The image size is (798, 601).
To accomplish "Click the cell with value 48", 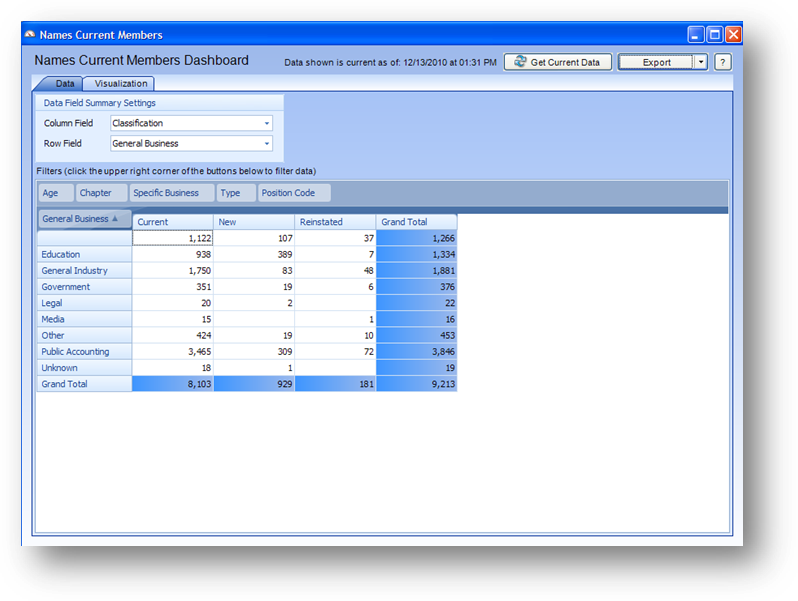I will 335,271.
